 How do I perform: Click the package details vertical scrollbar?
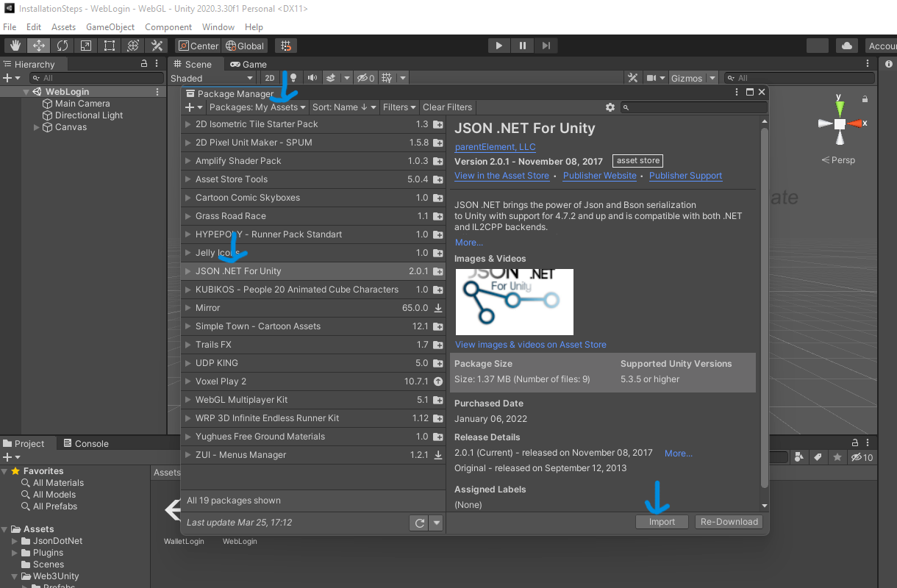tap(765, 307)
